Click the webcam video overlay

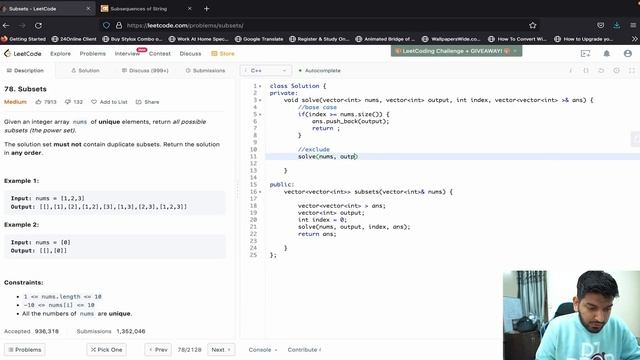[x=571, y=315]
